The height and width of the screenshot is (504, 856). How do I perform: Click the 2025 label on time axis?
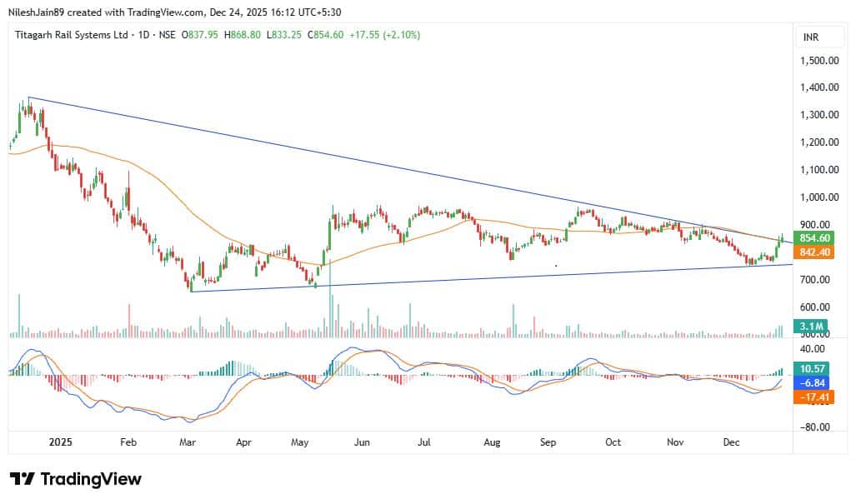point(61,442)
